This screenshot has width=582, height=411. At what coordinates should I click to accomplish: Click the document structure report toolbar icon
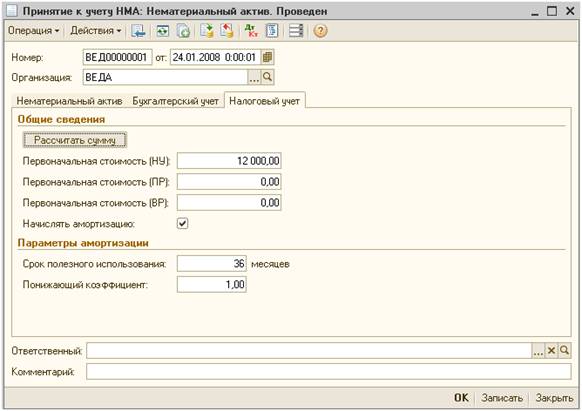coord(272,31)
